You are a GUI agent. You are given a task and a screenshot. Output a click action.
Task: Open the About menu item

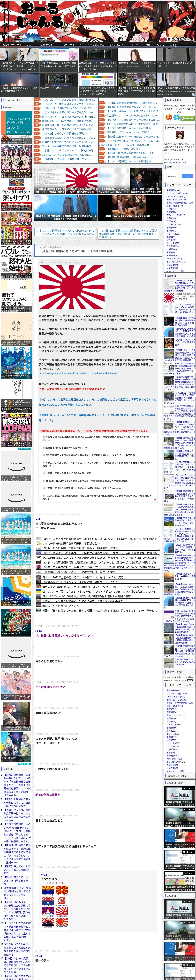pyautogui.click(x=30, y=45)
